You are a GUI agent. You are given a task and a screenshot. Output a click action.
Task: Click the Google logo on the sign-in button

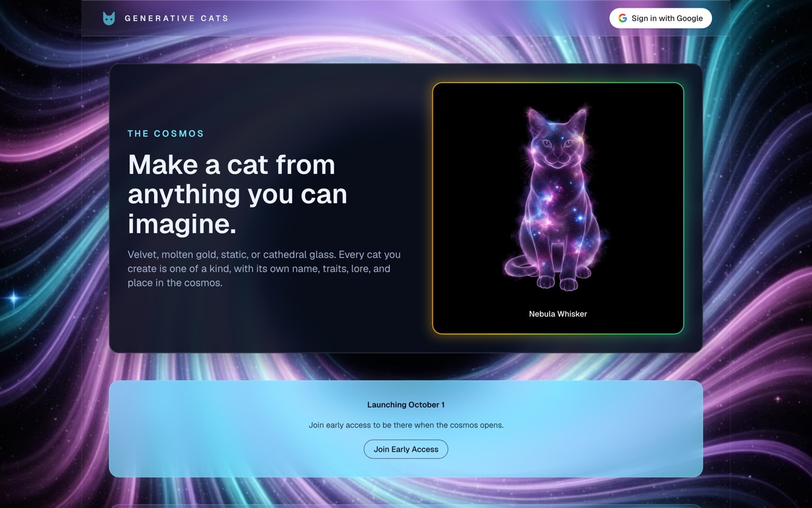(x=623, y=18)
